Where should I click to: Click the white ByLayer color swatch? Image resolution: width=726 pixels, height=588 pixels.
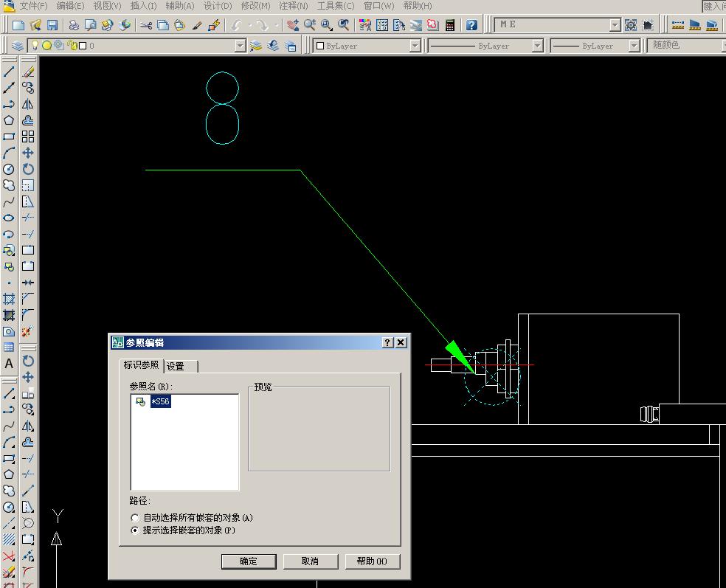tap(320, 46)
